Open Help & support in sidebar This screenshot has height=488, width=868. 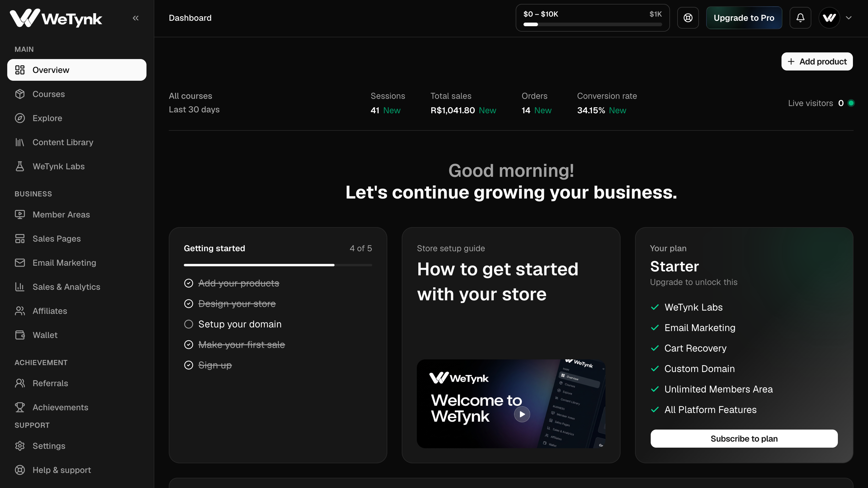tap(77, 470)
